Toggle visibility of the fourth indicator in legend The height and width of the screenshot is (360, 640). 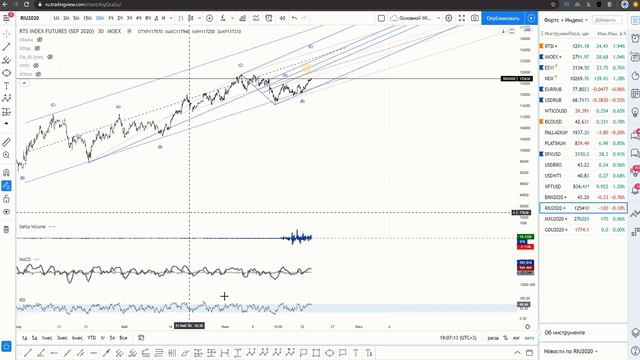(36, 66)
